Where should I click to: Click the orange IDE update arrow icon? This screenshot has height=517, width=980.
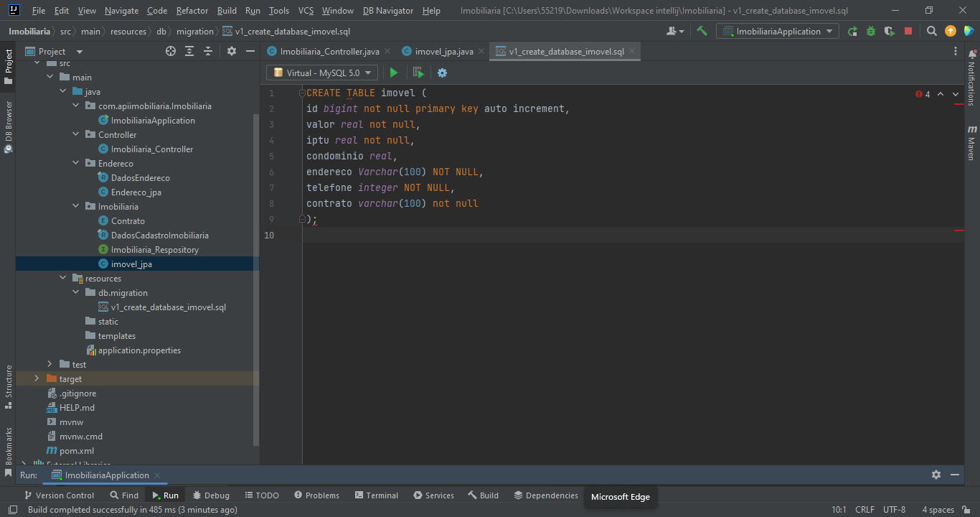coord(951,31)
